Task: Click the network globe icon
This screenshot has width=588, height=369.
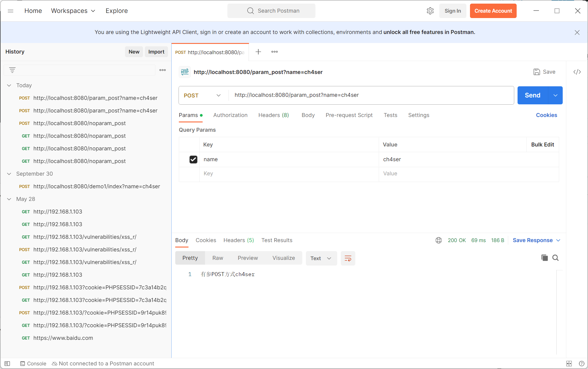Action: coord(439,240)
